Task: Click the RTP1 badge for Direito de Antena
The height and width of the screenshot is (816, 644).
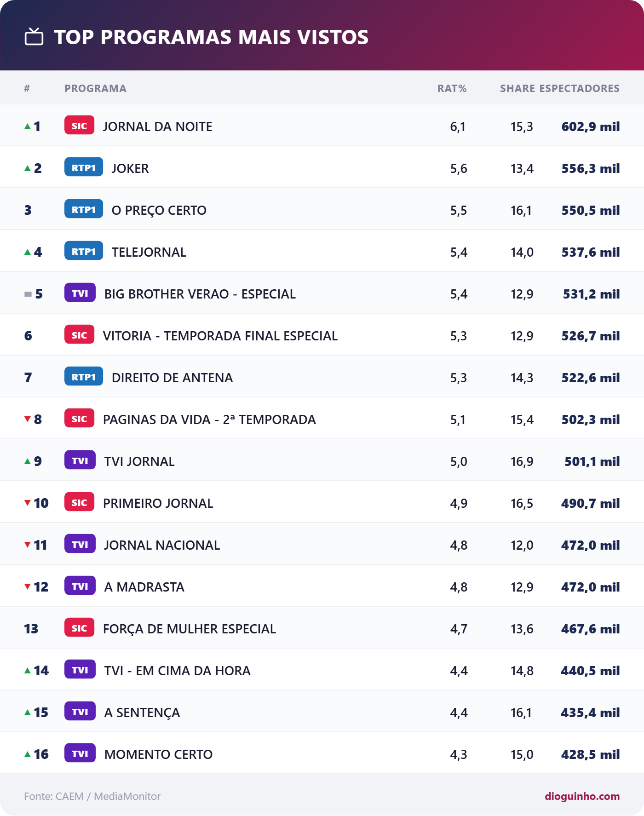Action: pos(84,377)
